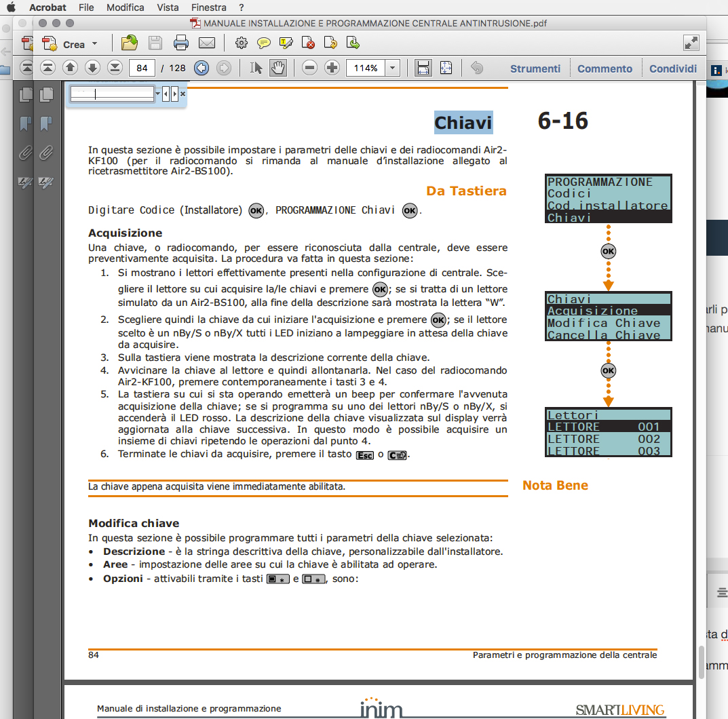Select the text selection cursor tool

click(256, 69)
